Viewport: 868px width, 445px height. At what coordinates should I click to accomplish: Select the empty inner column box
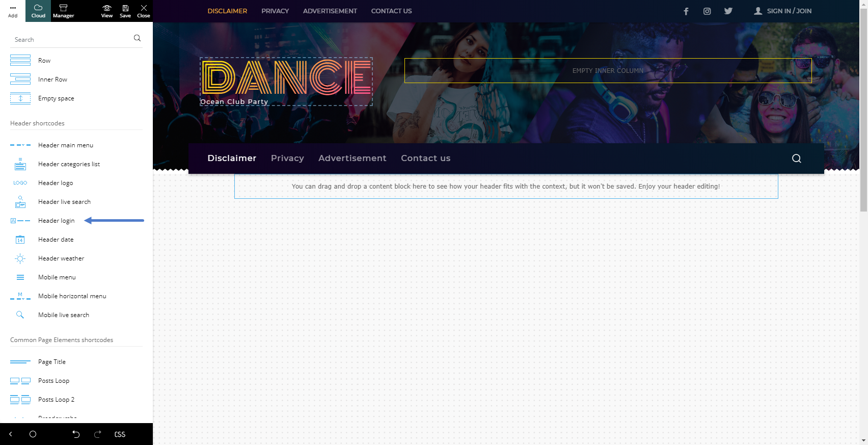click(608, 70)
